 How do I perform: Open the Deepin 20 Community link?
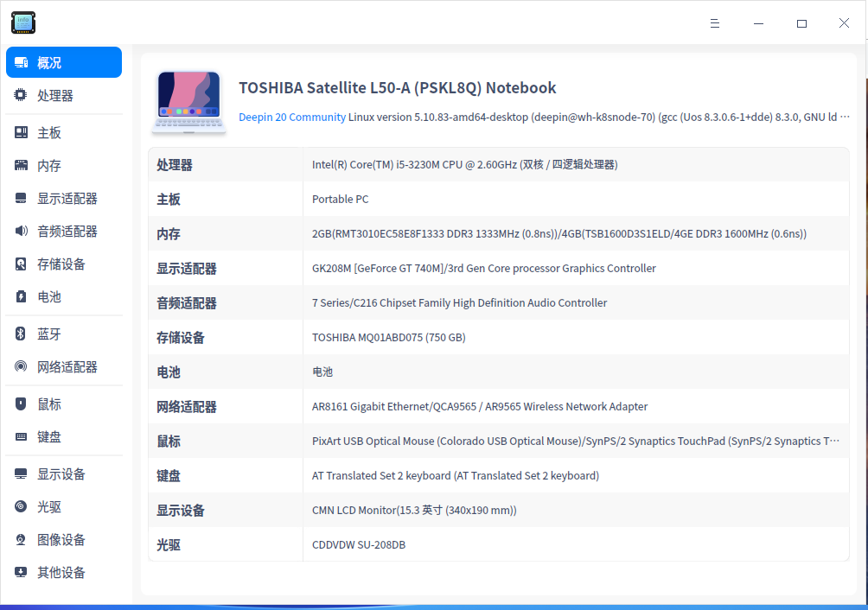pyautogui.click(x=292, y=118)
